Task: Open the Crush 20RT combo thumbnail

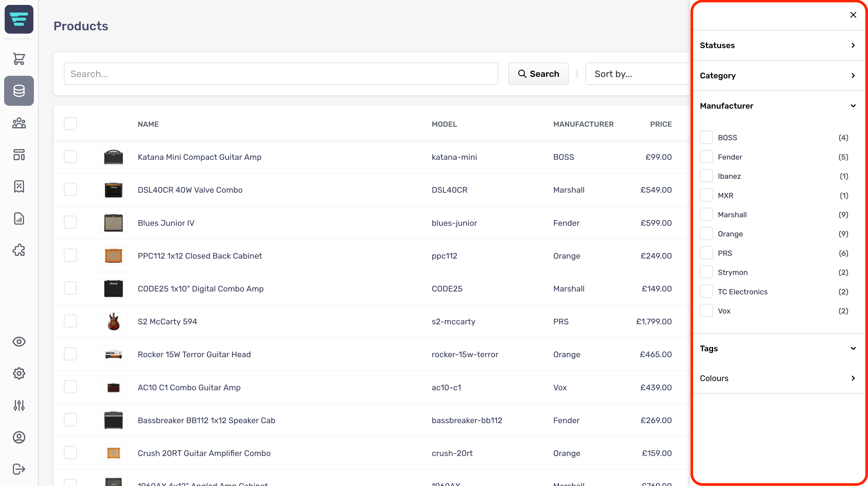Action: [x=114, y=453]
